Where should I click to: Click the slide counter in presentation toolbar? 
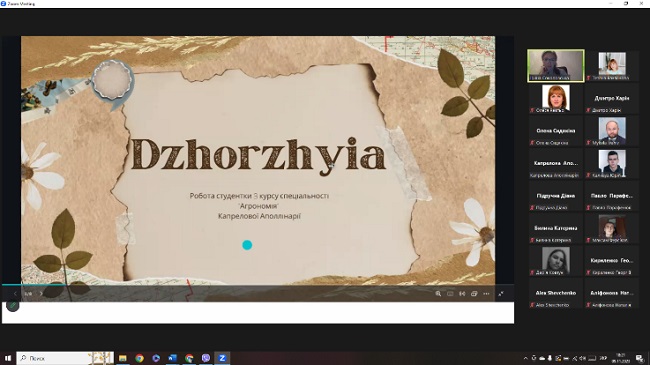pos(28,294)
